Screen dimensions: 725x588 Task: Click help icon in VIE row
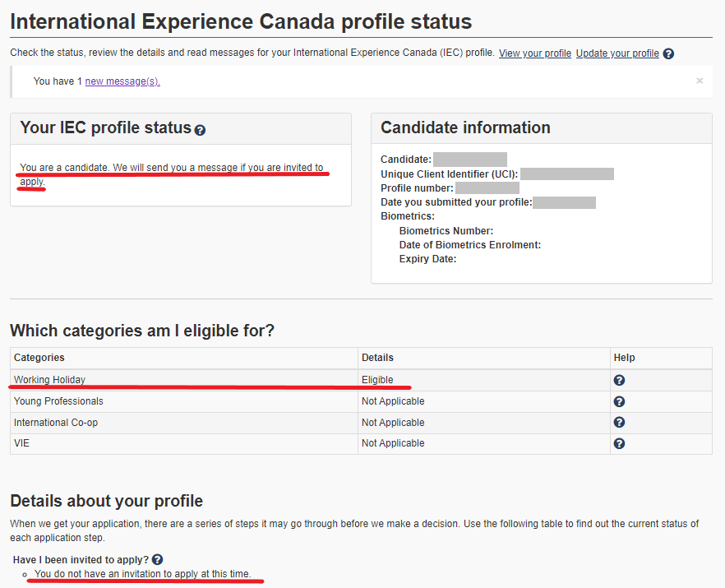pos(619,443)
